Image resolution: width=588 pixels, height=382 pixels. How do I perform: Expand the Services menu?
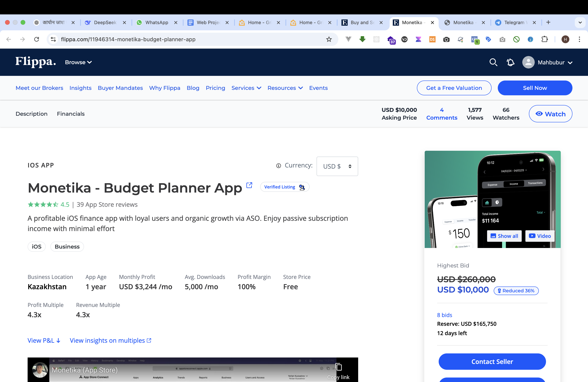246,88
